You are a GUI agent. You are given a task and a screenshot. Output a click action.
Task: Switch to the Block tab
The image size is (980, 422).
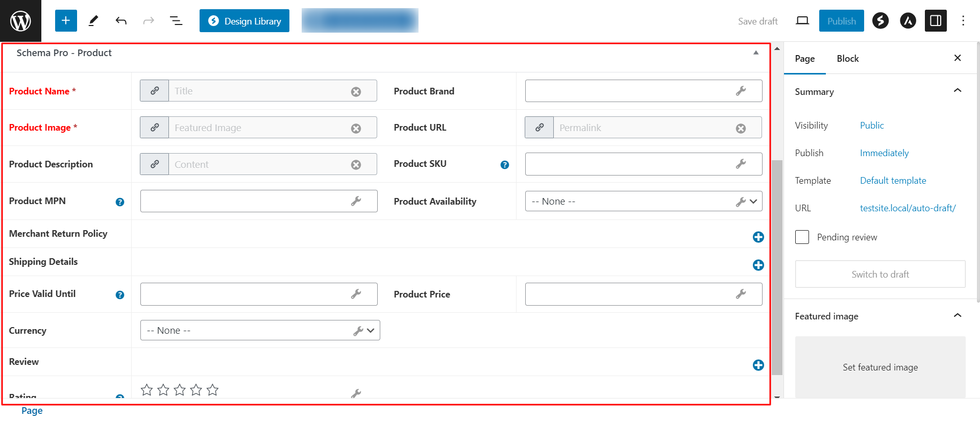click(x=847, y=59)
